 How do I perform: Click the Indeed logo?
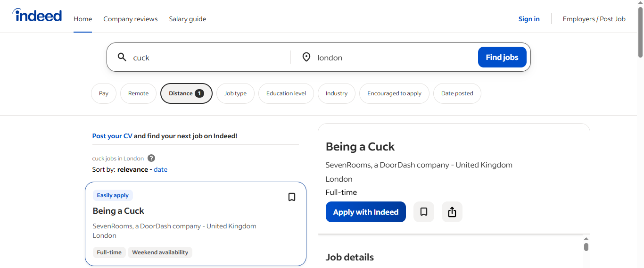[x=37, y=16]
